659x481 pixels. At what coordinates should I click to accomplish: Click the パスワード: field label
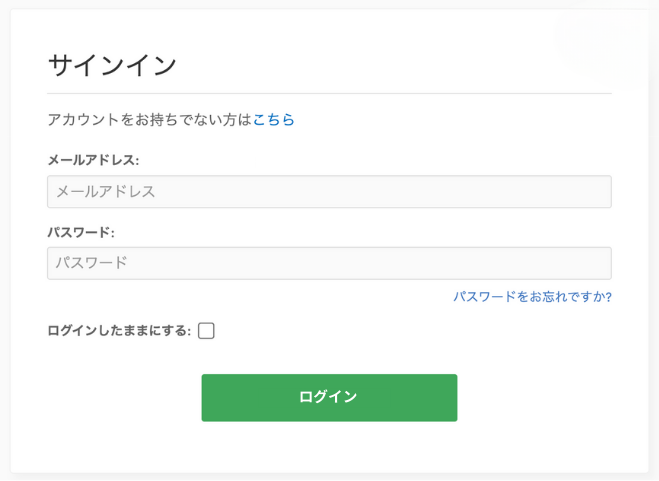click(x=81, y=232)
